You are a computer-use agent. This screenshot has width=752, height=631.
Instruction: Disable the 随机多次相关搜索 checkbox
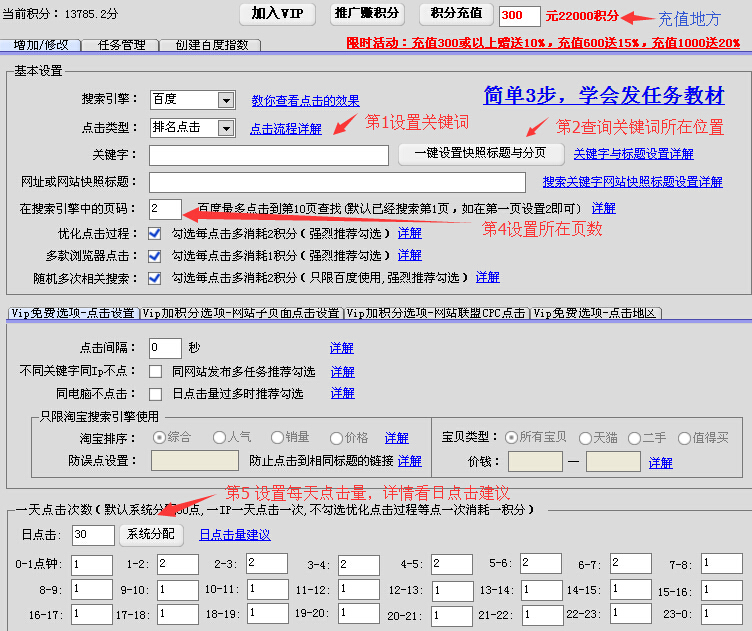(x=155, y=277)
